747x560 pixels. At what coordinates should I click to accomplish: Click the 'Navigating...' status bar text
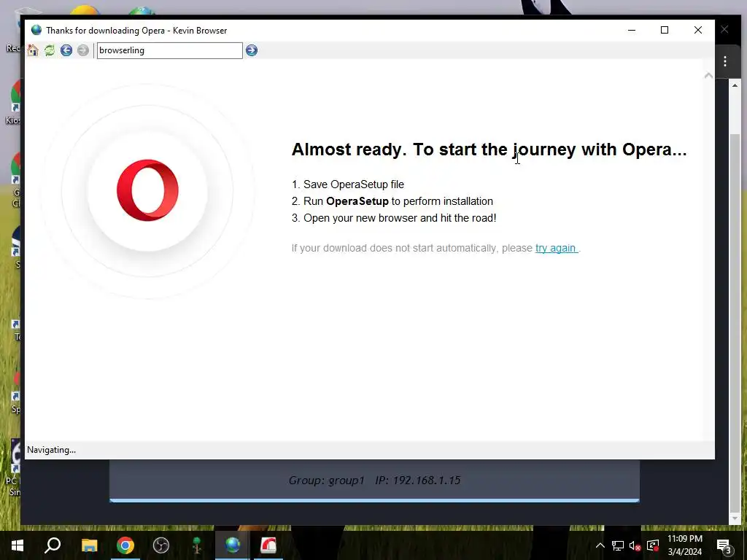click(52, 450)
